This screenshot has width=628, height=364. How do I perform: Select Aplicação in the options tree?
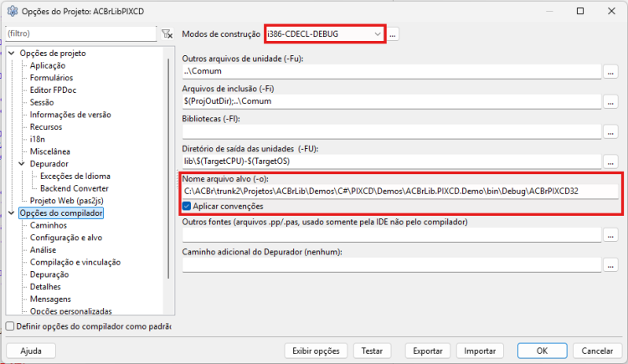[x=48, y=65]
